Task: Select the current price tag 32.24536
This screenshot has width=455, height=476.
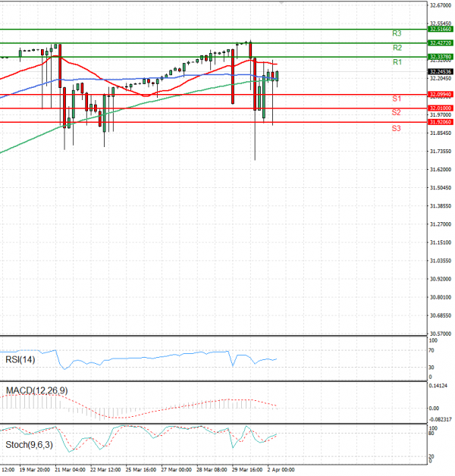Action: click(x=441, y=72)
